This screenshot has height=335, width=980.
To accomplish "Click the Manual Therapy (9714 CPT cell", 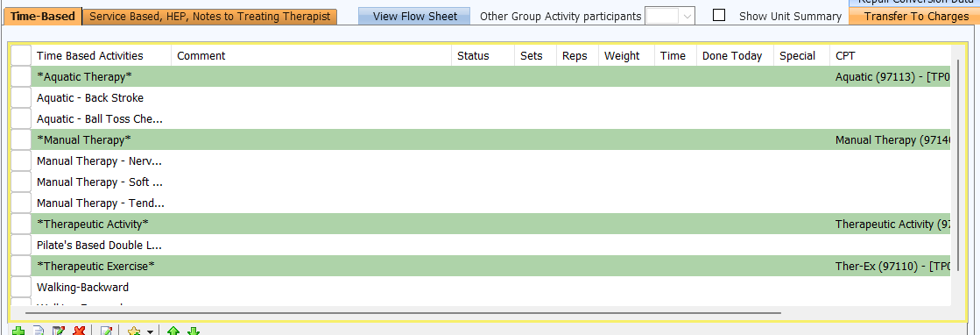I will click(891, 139).
